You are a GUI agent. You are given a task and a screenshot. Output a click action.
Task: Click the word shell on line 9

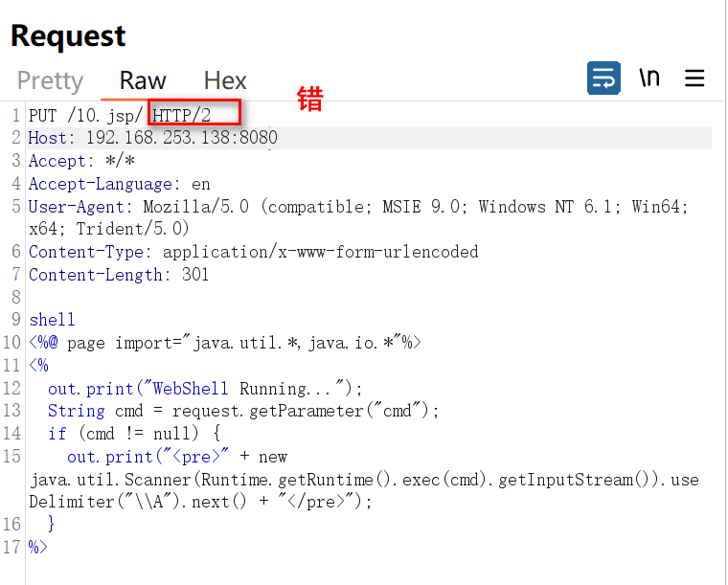click(x=52, y=320)
